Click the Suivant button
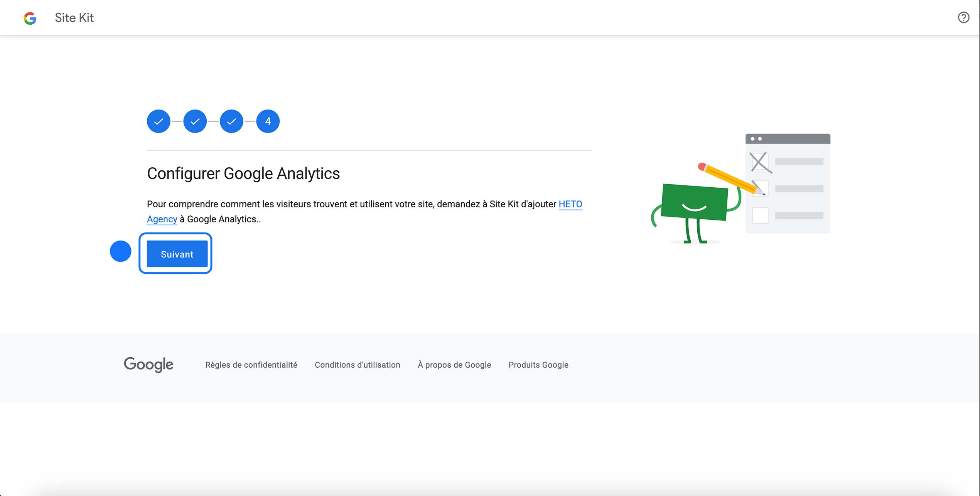Viewport: 980px width, 496px height. pyautogui.click(x=177, y=254)
